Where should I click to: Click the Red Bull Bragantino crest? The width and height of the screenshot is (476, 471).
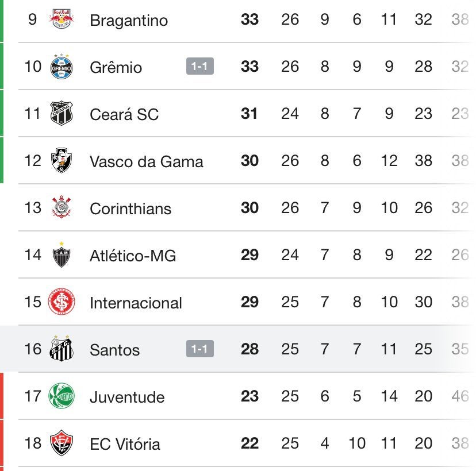pyautogui.click(x=61, y=20)
